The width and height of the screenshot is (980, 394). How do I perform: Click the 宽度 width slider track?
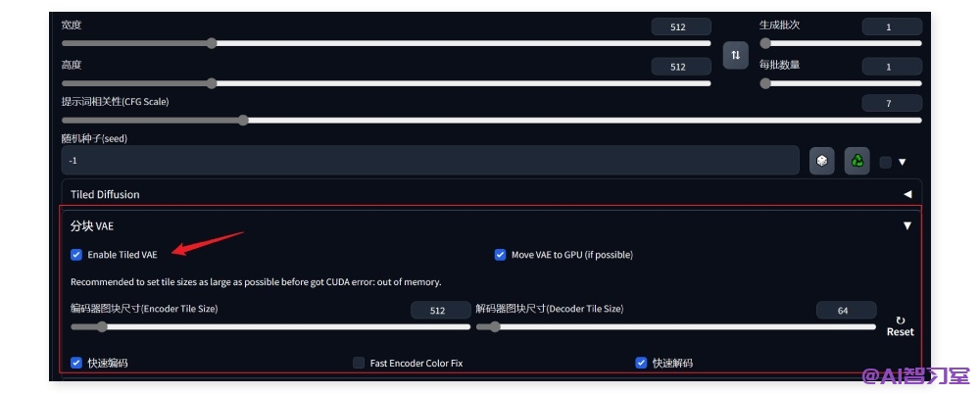click(x=386, y=44)
